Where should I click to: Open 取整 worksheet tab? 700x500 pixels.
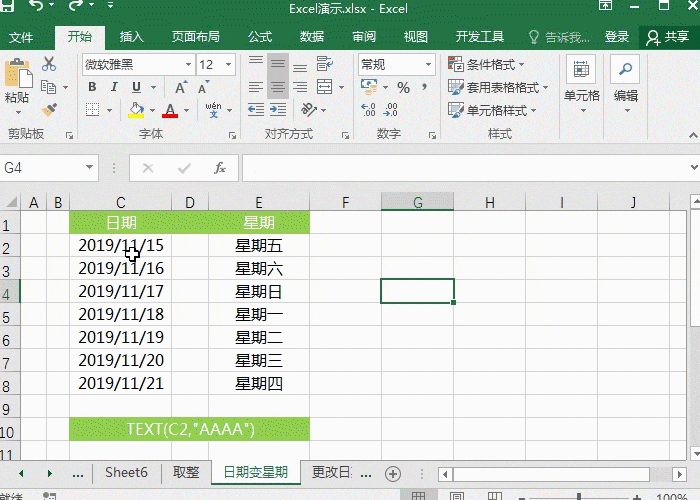186,472
